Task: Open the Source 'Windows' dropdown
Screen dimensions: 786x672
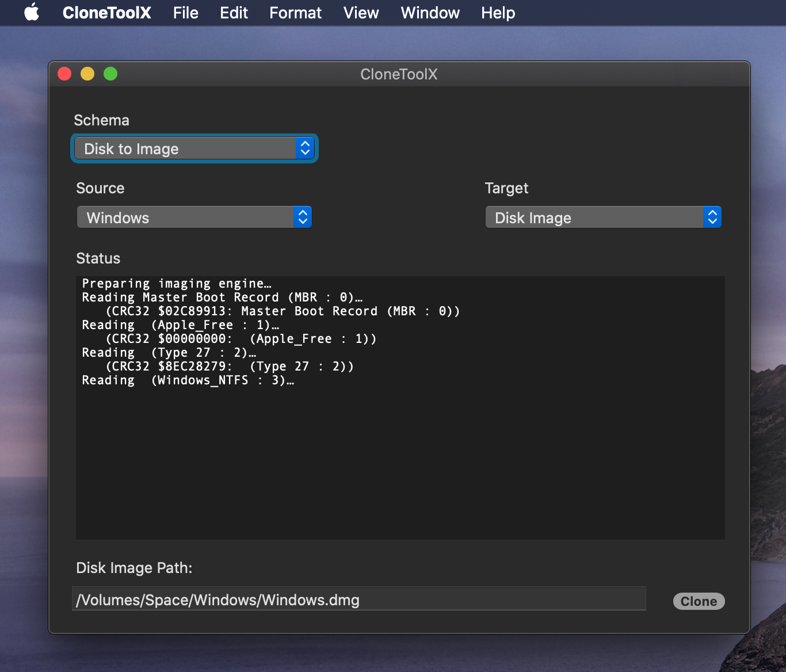Action: [194, 217]
